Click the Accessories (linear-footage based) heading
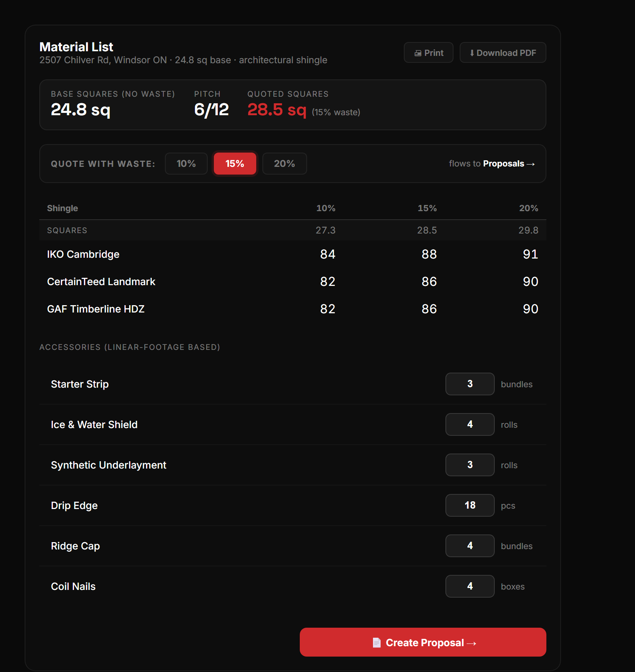This screenshot has width=635, height=672. [130, 347]
